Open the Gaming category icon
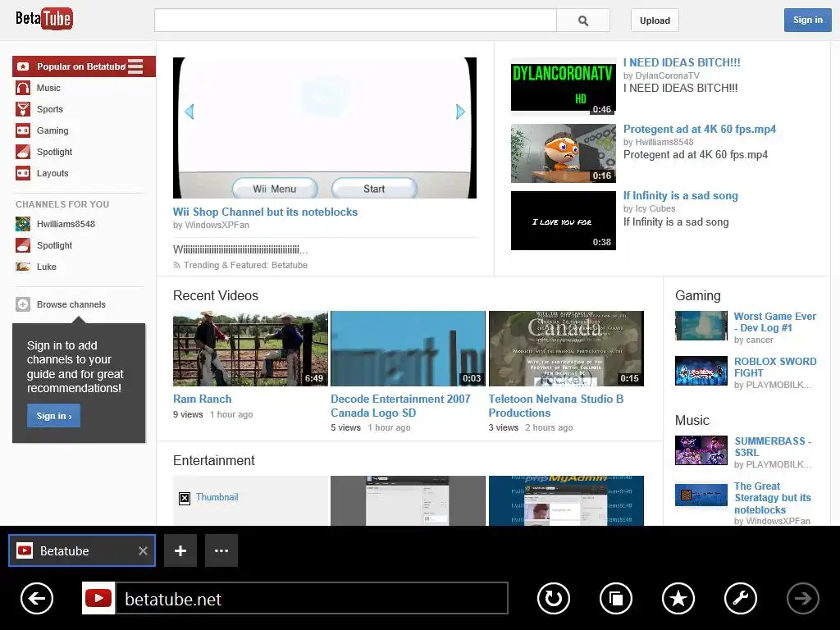 (23, 130)
